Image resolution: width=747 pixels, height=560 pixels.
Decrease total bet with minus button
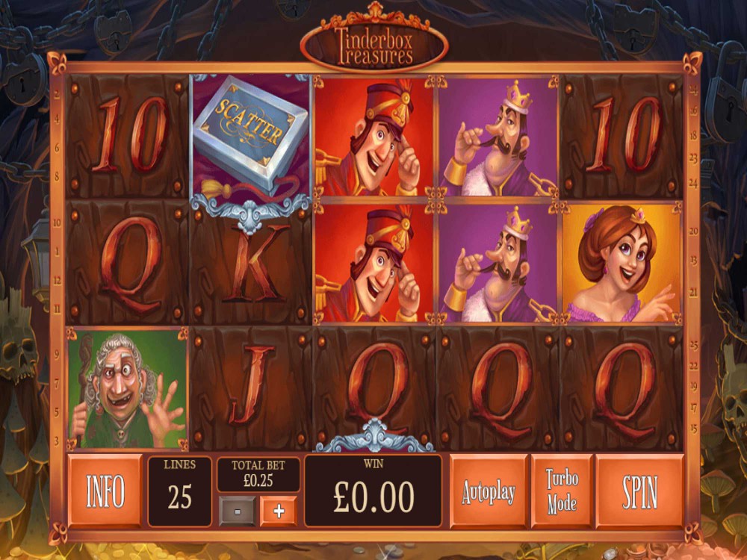click(x=237, y=511)
